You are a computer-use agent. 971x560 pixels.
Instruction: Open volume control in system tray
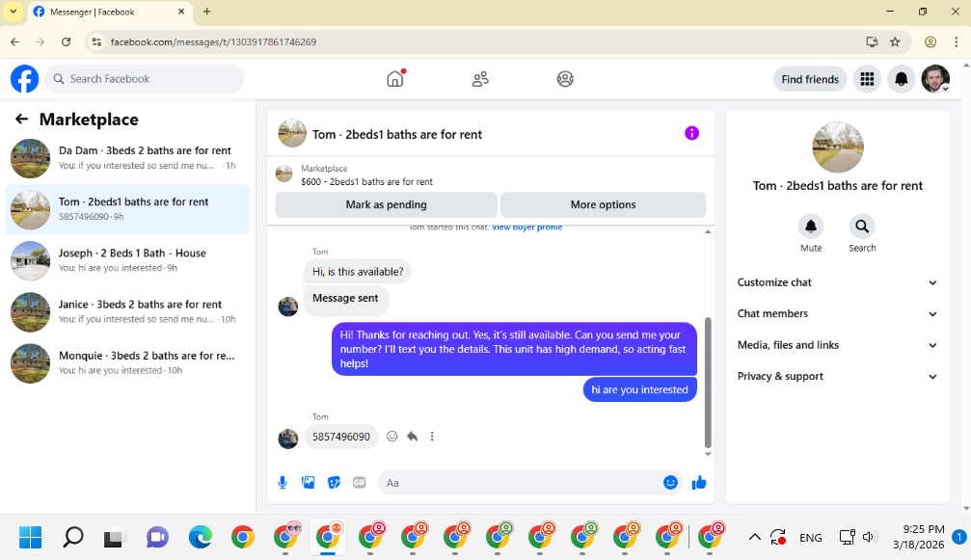tap(870, 537)
